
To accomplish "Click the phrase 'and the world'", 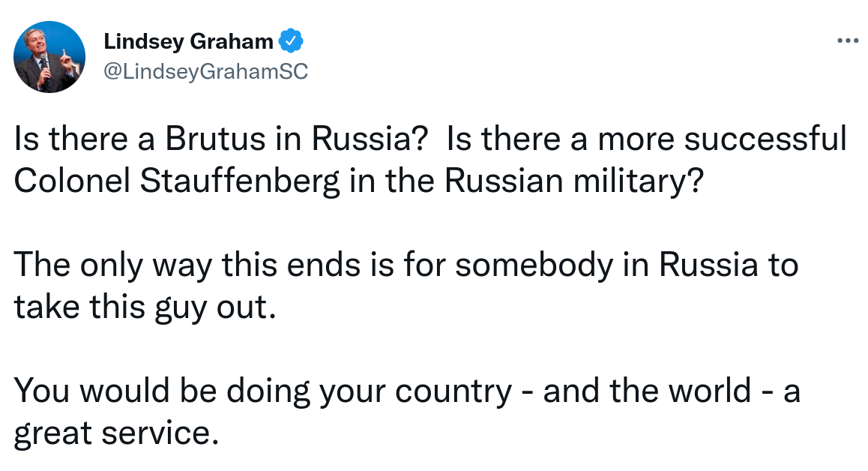I will pyautogui.click(x=647, y=391).
